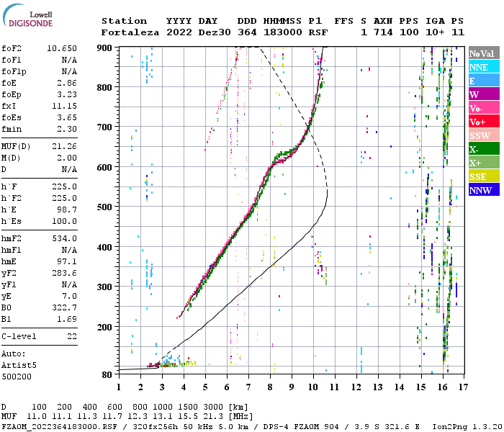Click the 17 MHz frequency axis label
504x432 pixels.
tap(463, 387)
